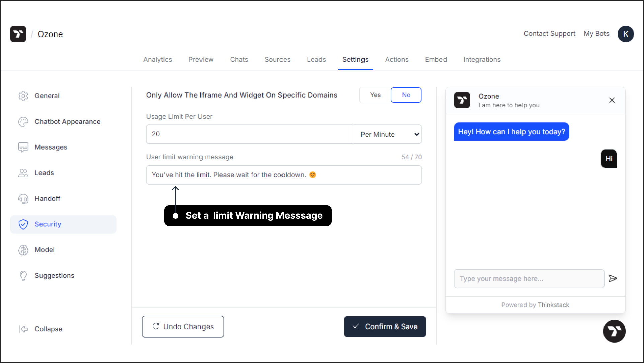This screenshot has height=363, width=644.
Task: Click the Messages chat bubble icon
Action: pyautogui.click(x=23, y=147)
